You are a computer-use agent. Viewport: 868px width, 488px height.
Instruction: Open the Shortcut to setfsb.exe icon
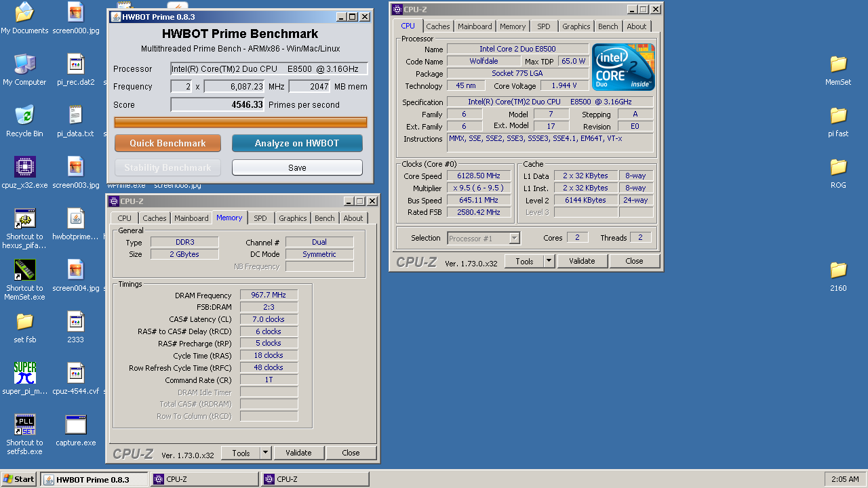click(x=24, y=424)
